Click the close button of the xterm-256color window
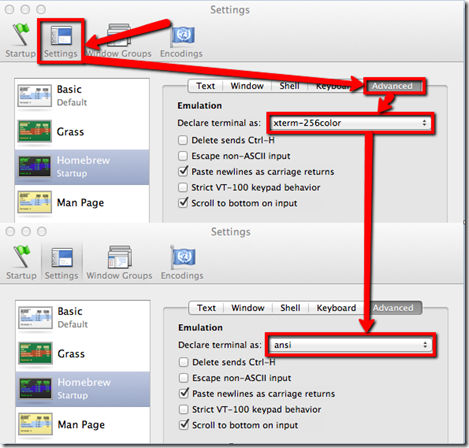The image size is (469, 448). 9,9
